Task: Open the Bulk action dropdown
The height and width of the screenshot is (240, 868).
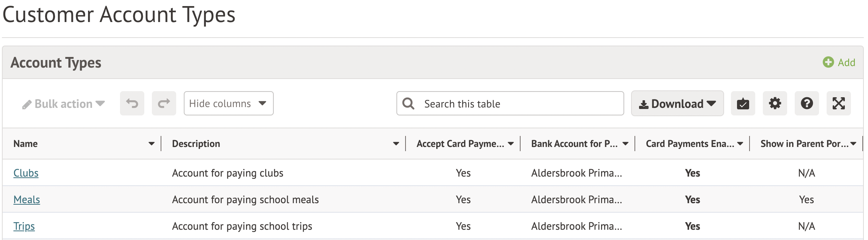Action: tap(63, 104)
